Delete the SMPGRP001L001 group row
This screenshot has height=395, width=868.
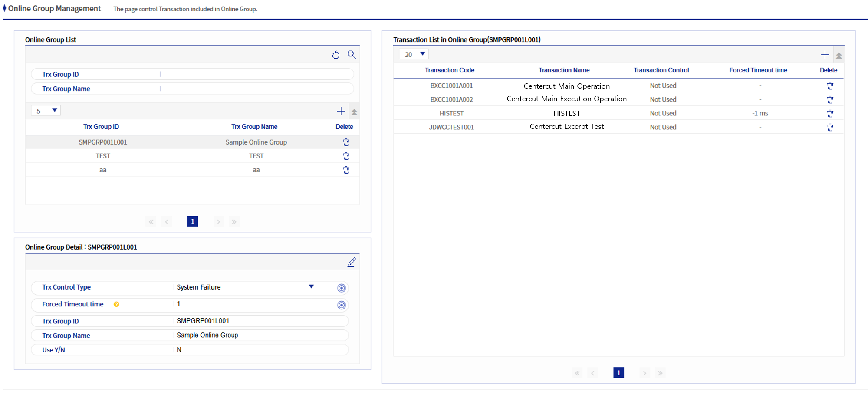pyautogui.click(x=346, y=142)
